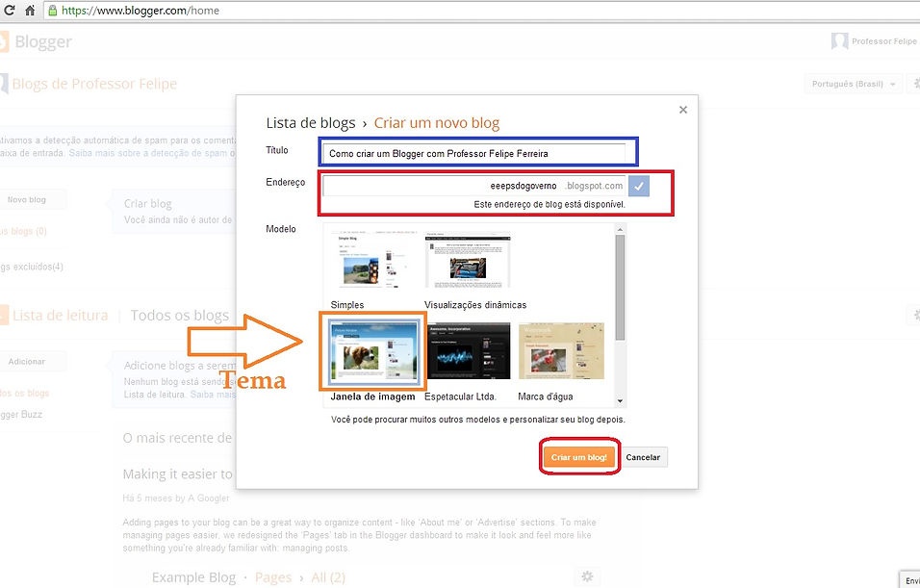Click the blogs excluídos(4) sidebar link
Viewport: 920px width, 588px height.
tap(32, 267)
